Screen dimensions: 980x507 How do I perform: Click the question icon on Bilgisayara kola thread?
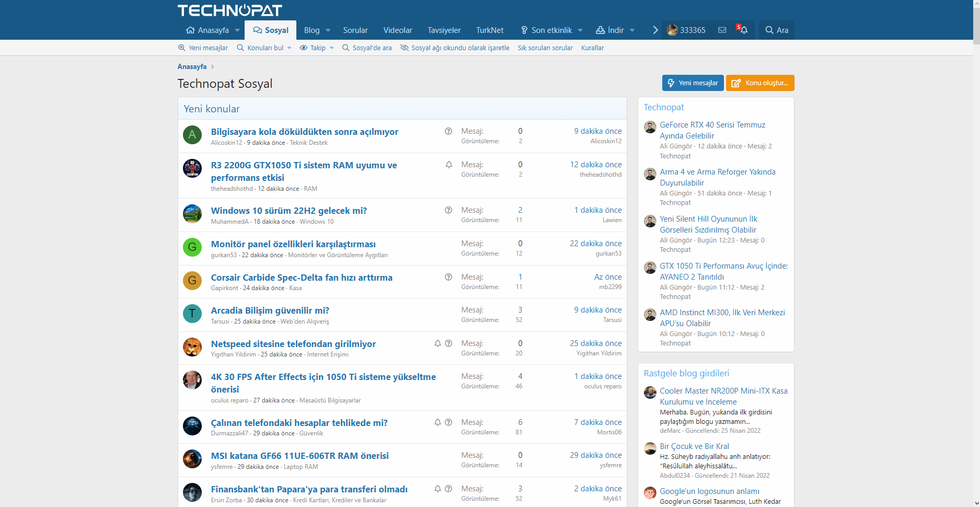448,131
